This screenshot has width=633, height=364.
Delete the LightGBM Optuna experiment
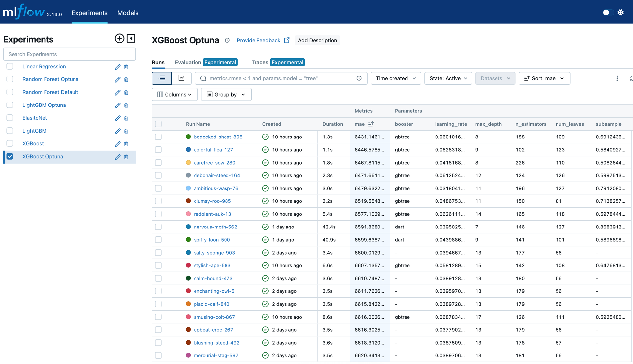point(126,105)
